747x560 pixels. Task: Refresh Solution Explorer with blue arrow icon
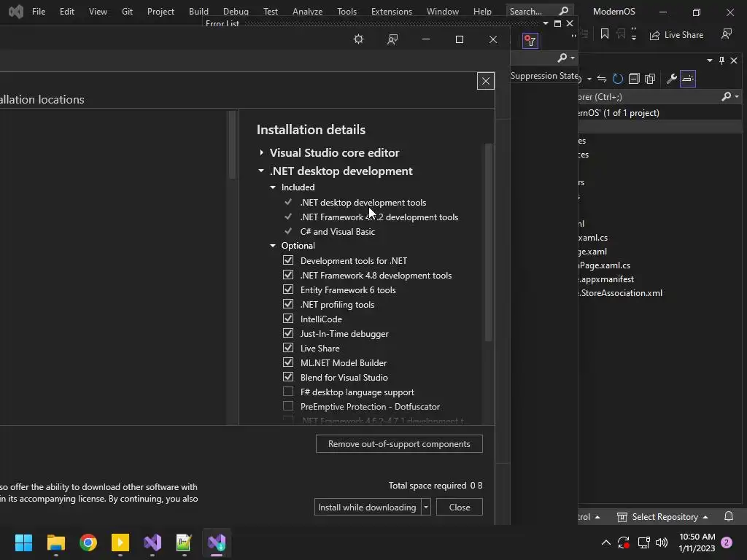(617, 79)
